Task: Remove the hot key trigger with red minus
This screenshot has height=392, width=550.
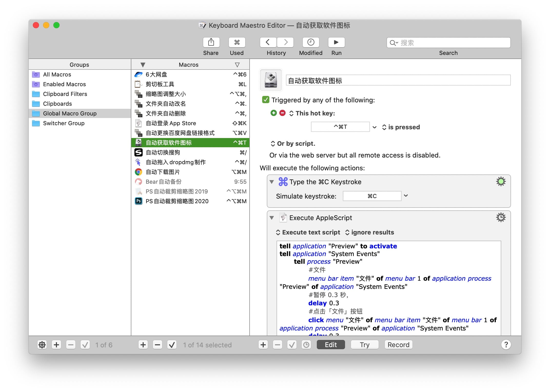Action: coord(282,113)
